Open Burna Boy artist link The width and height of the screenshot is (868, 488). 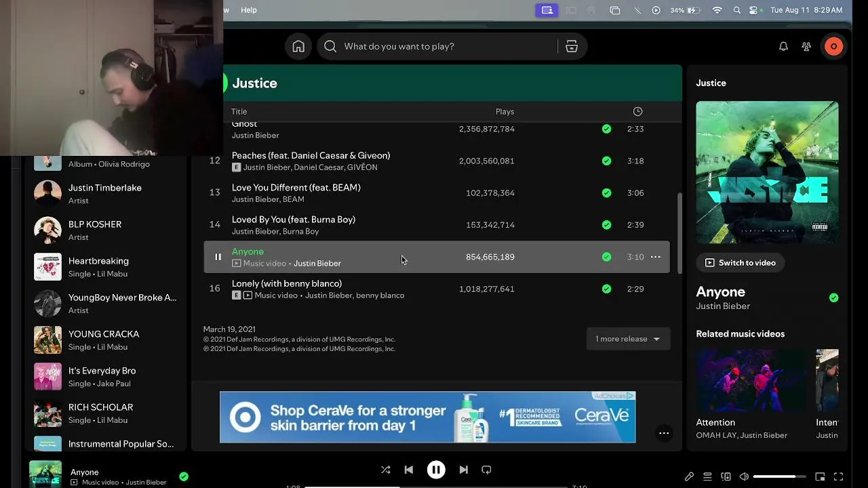click(300, 232)
